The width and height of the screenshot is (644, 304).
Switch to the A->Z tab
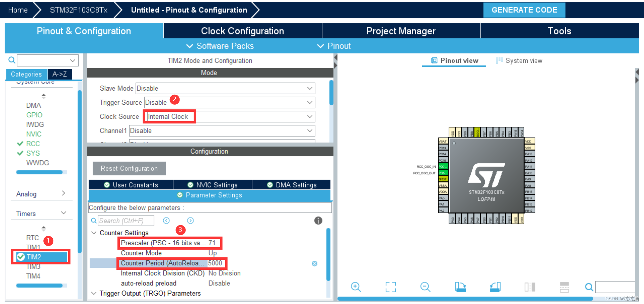(60, 74)
